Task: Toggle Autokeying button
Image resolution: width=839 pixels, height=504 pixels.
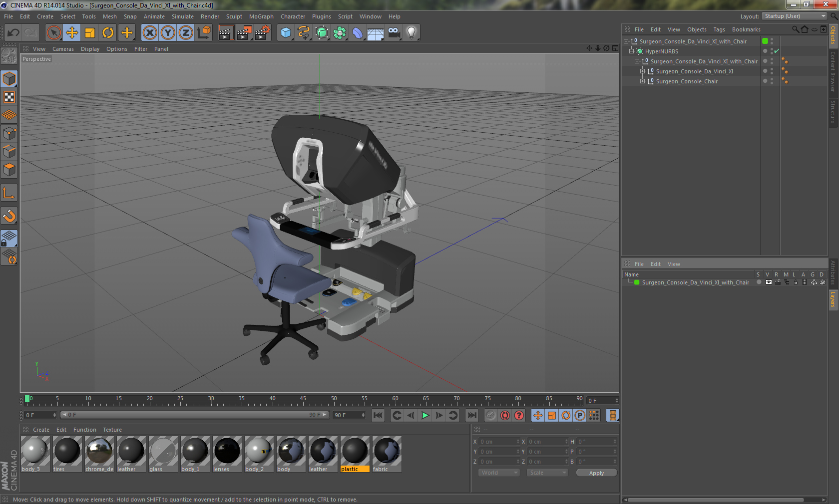Action: click(x=505, y=415)
